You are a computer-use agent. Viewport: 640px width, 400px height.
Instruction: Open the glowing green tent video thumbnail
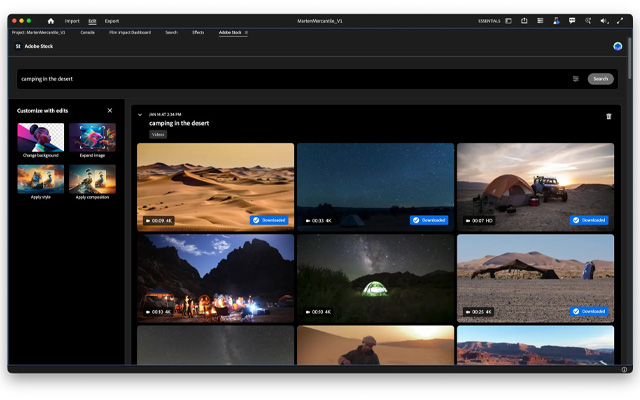[376, 278]
